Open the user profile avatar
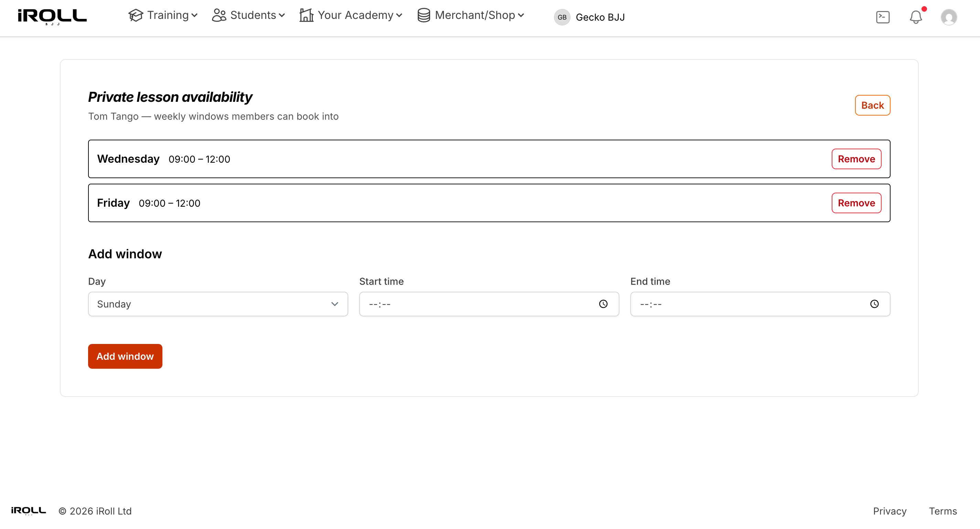The height and width of the screenshot is (529, 980). pyautogui.click(x=949, y=17)
